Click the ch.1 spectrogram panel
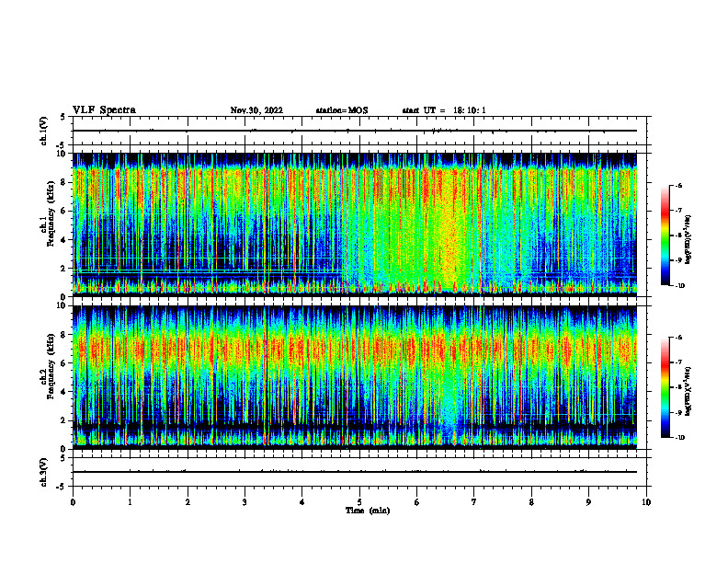This screenshot has width=728, height=563. coord(355,224)
